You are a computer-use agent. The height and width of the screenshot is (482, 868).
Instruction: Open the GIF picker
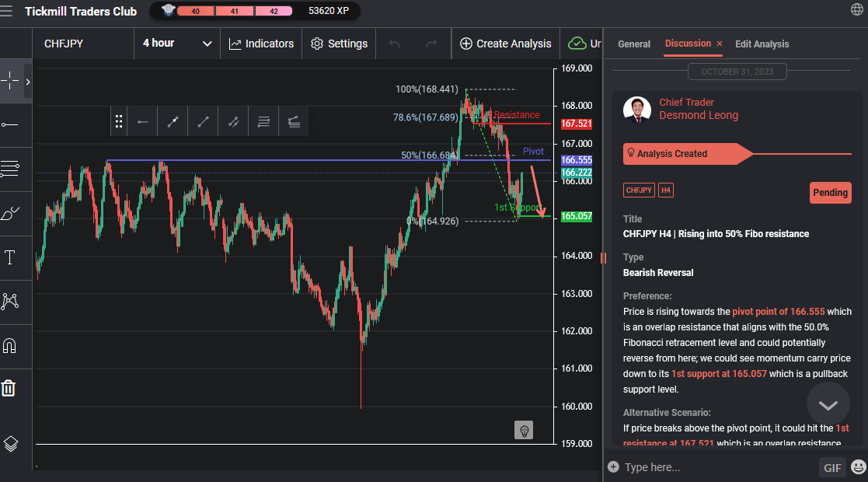(x=832, y=467)
